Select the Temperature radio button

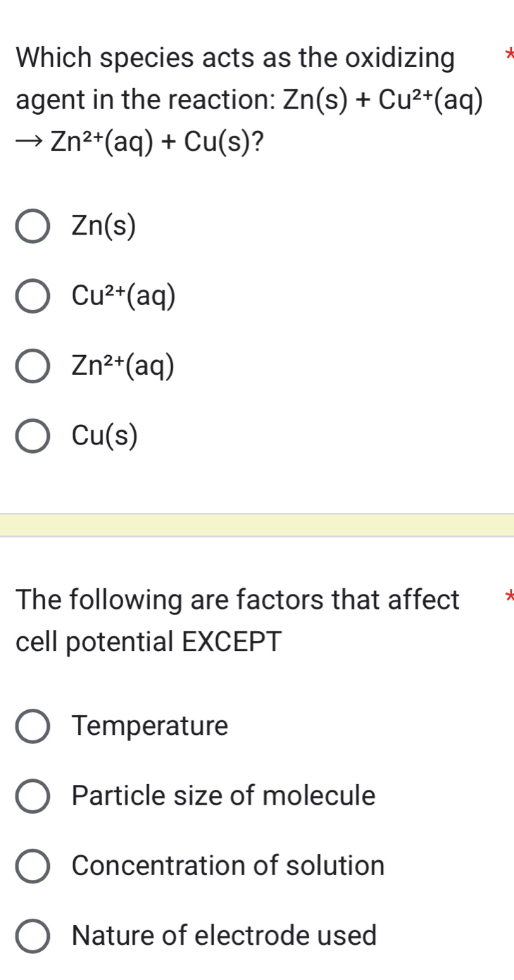pyautogui.click(x=32, y=726)
